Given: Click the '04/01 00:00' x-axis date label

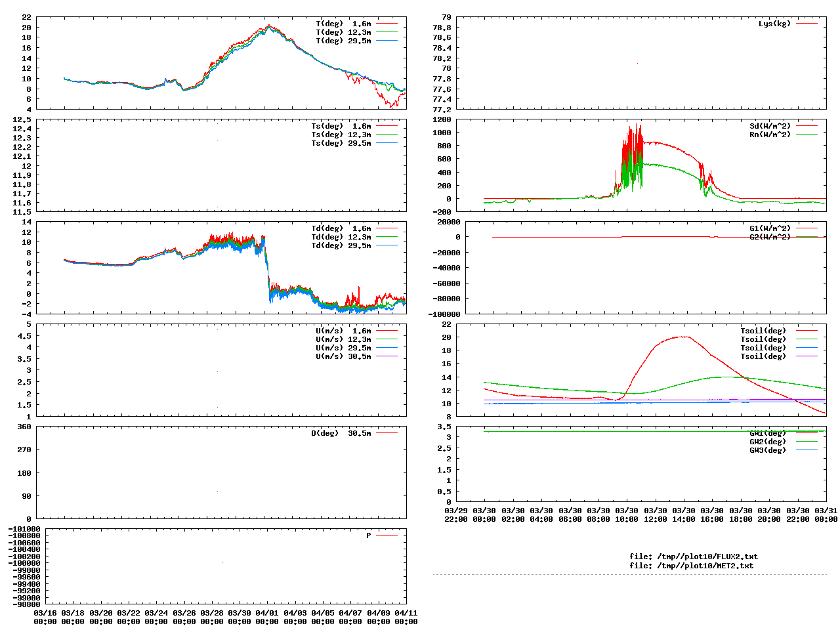Looking at the screenshot, I should pyautogui.click(x=267, y=617).
